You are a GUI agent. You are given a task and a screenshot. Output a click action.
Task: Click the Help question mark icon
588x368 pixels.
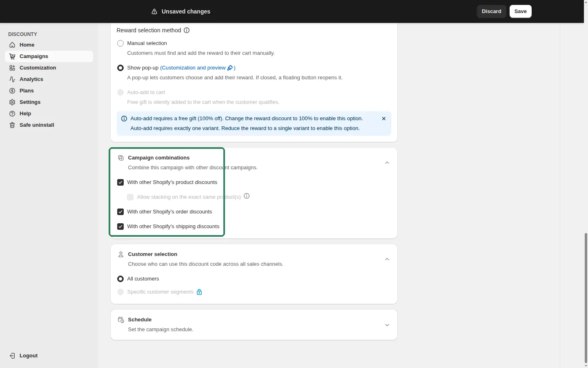[12, 114]
